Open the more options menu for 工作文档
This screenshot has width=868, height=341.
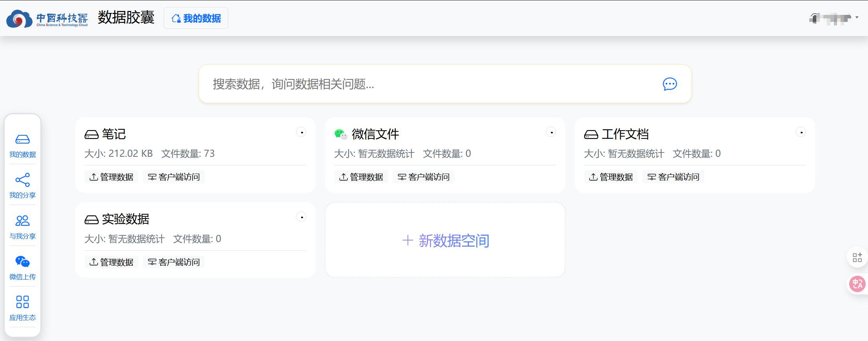tap(801, 132)
